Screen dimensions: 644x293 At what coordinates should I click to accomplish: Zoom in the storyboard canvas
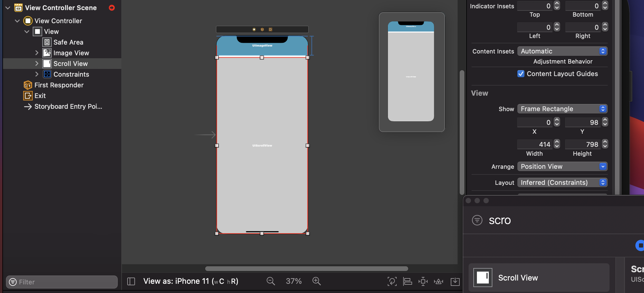pyautogui.click(x=317, y=281)
